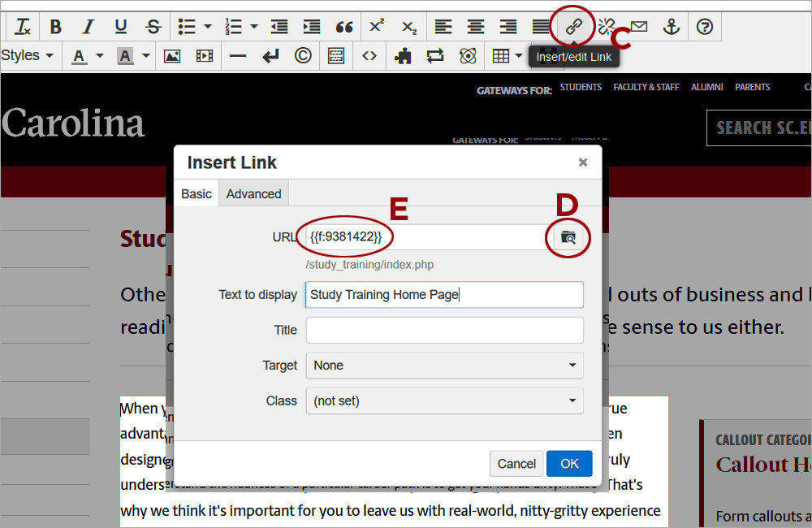
Task: Insert a Mailto link with the envelope icon
Action: pyautogui.click(x=637, y=26)
